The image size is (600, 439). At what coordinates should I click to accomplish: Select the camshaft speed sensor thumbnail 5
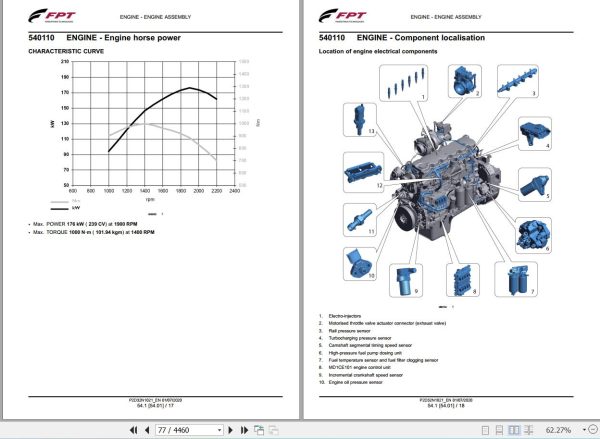535,185
